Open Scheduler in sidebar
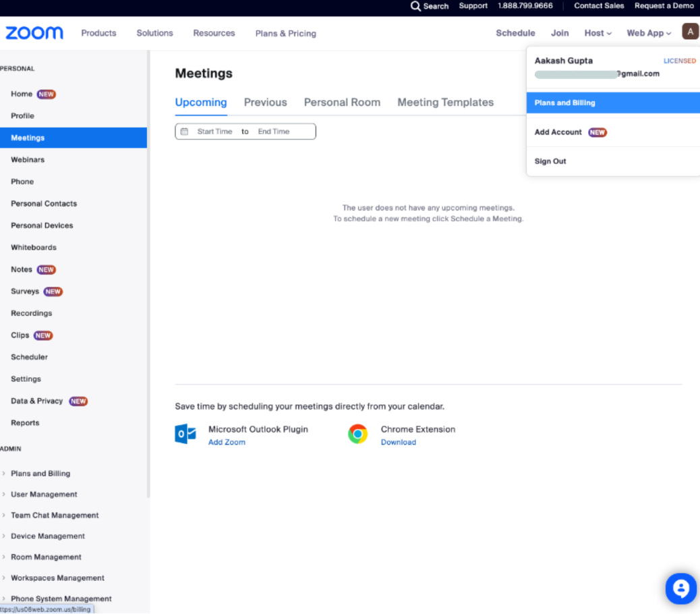 [29, 357]
